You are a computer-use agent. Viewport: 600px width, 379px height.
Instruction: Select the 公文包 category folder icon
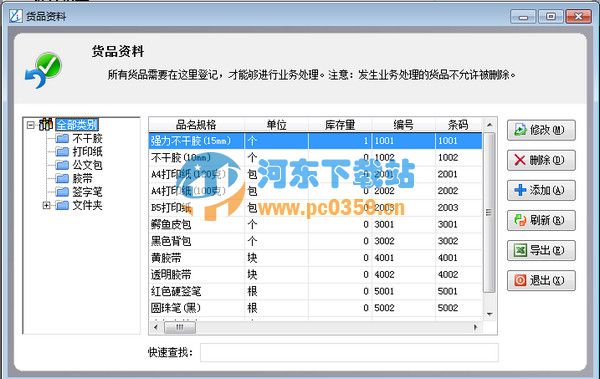62,165
